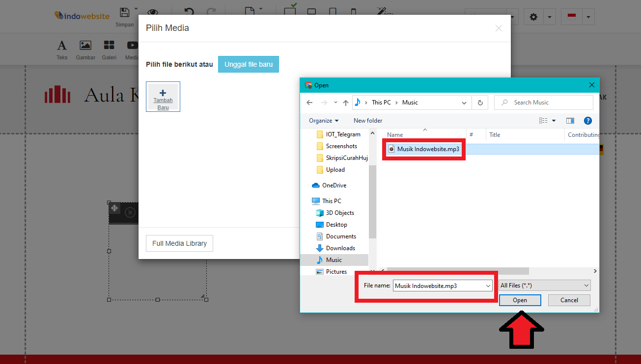Select Downloads in the navigation tree
The width and height of the screenshot is (641, 364).
(x=340, y=248)
